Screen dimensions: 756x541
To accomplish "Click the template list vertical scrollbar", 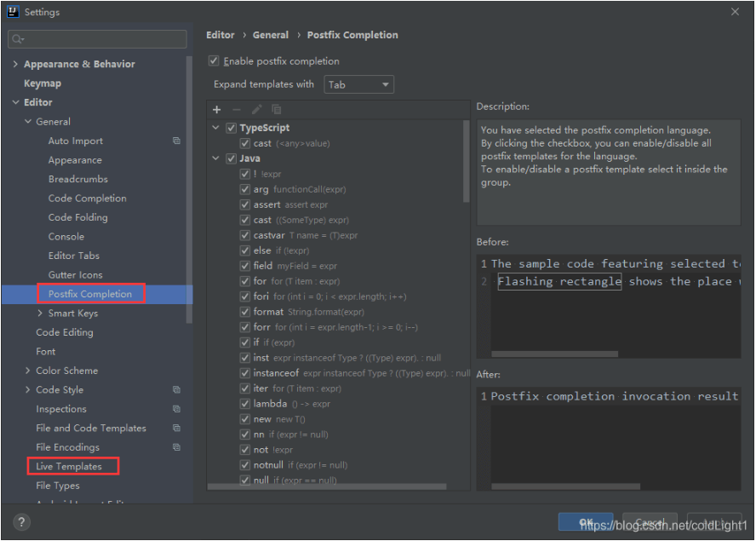I will tap(466, 162).
